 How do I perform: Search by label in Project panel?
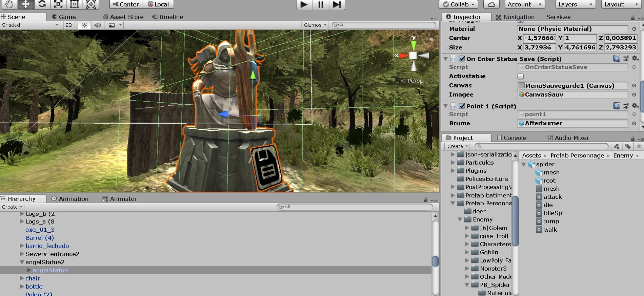[x=628, y=146]
